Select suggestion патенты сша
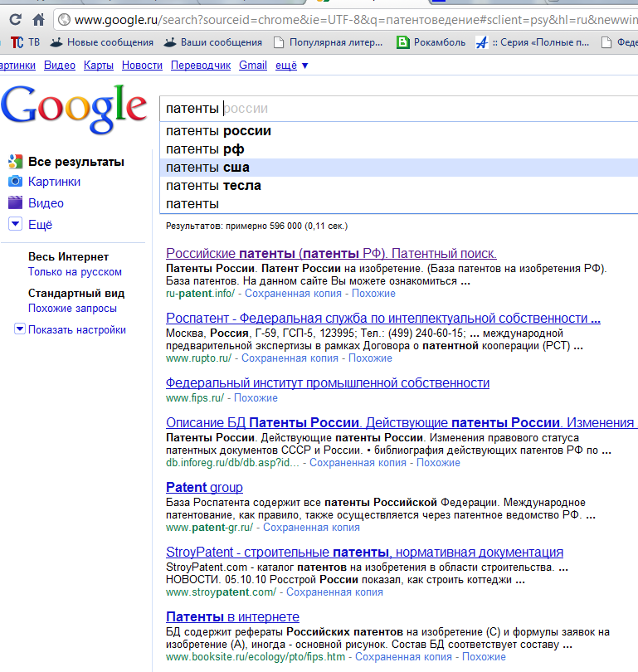The width and height of the screenshot is (638, 672). coord(398,168)
